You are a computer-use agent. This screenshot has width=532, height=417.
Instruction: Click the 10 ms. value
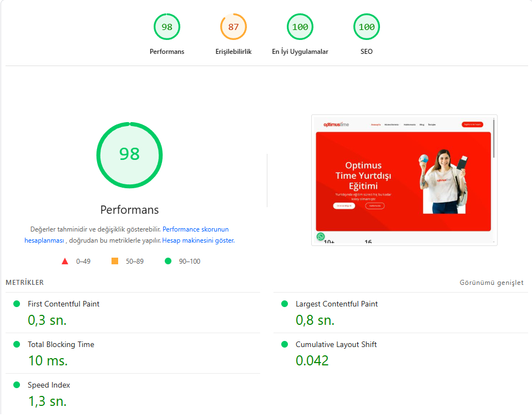coord(48,360)
